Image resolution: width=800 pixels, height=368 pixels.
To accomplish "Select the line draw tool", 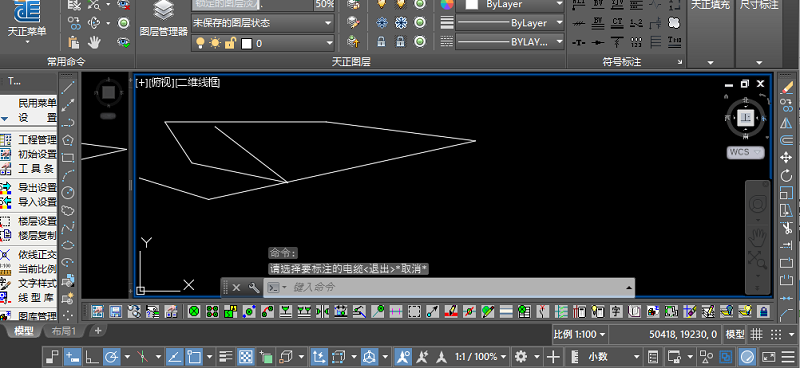I will (68, 87).
